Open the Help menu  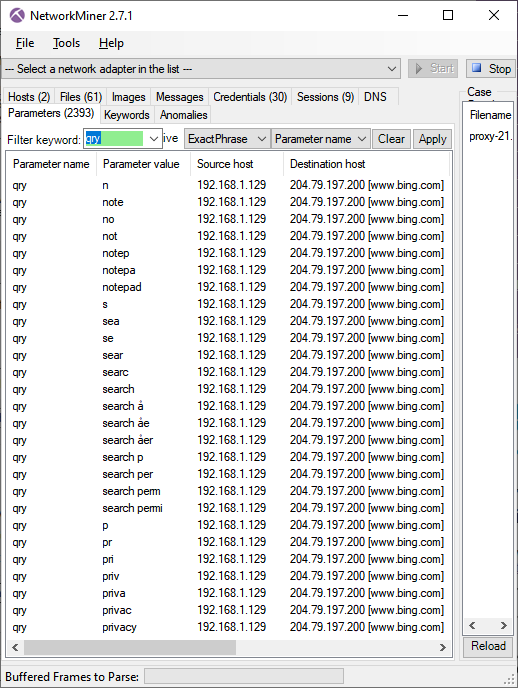[x=111, y=43]
